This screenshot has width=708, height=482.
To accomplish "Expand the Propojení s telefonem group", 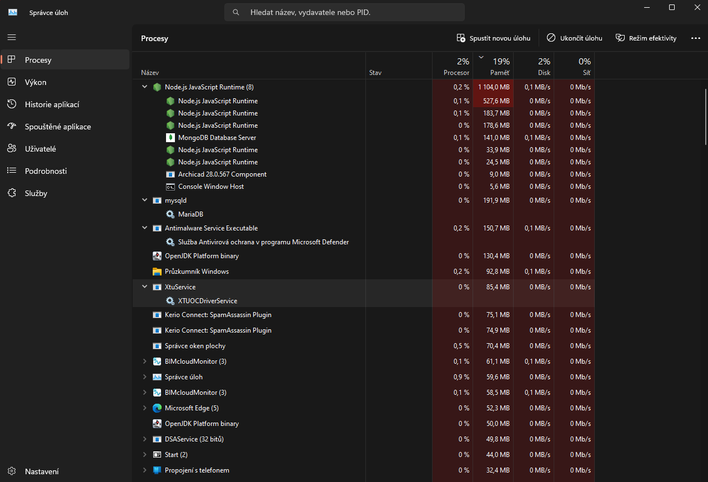I will click(x=144, y=470).
